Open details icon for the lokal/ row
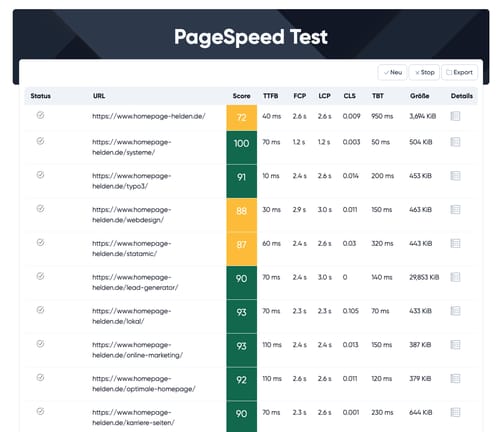The image size is (500, 432). [x=455, y=311]
